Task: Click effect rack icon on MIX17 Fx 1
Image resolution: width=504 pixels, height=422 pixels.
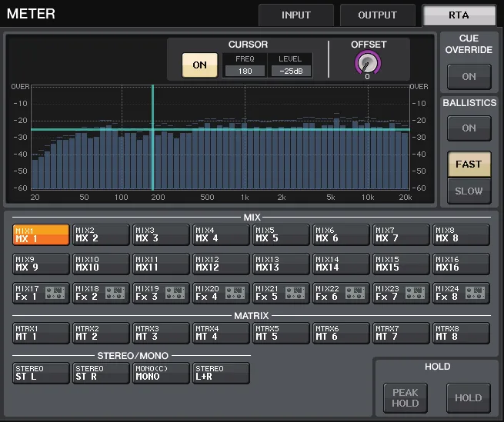Action: pyautogui.click(x=55, y=293)
